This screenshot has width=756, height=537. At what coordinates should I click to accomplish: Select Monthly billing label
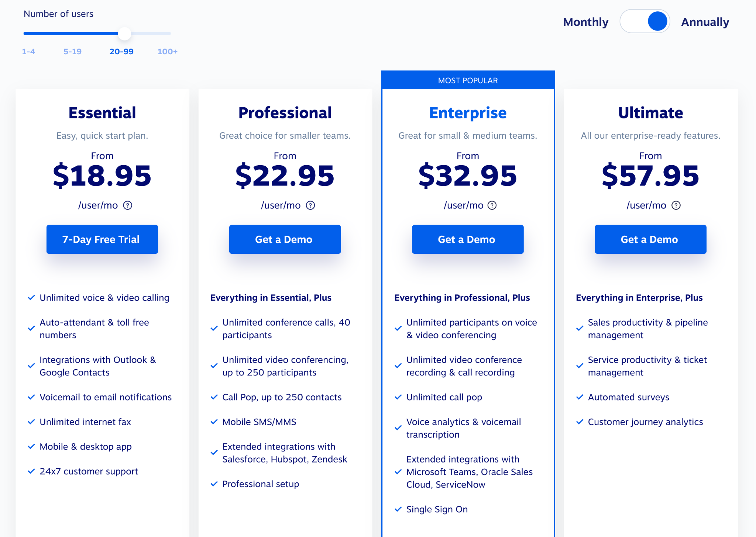[x=586, y=22]
